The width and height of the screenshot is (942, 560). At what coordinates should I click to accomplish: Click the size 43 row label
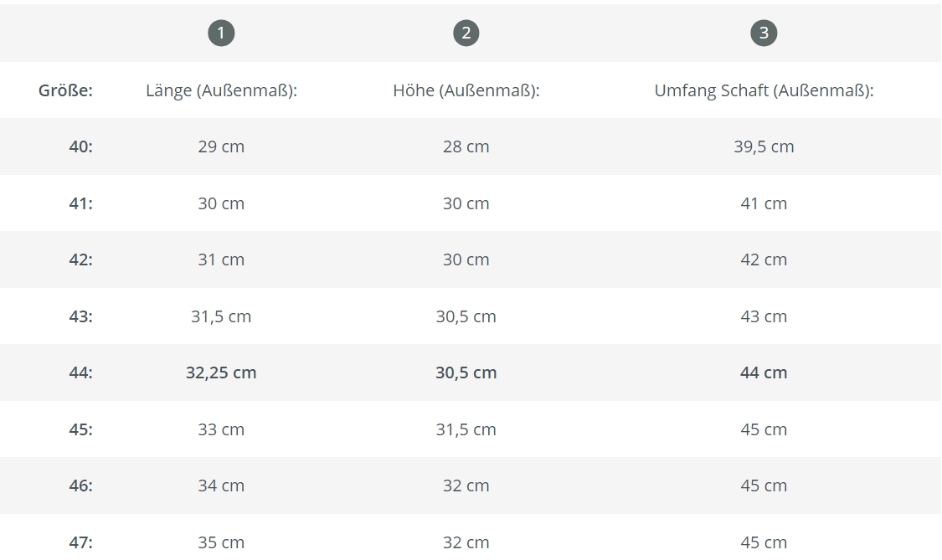click(x=80, y=316)
